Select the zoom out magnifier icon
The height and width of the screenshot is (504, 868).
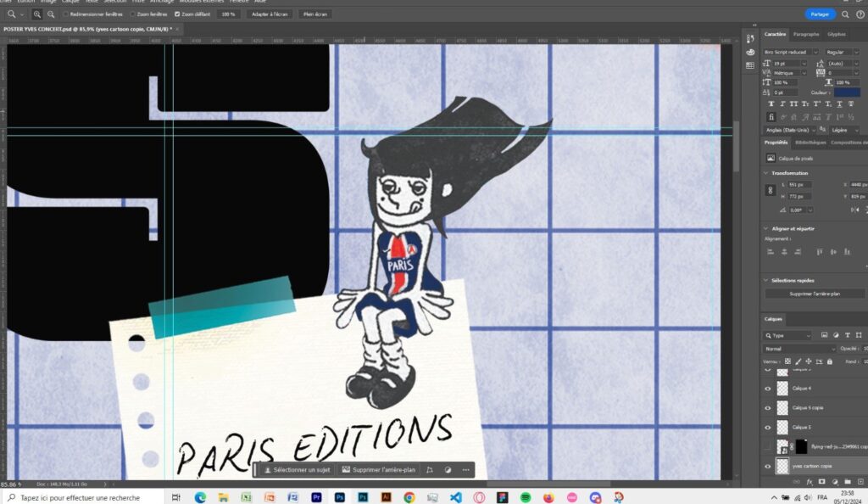(52, 14)
